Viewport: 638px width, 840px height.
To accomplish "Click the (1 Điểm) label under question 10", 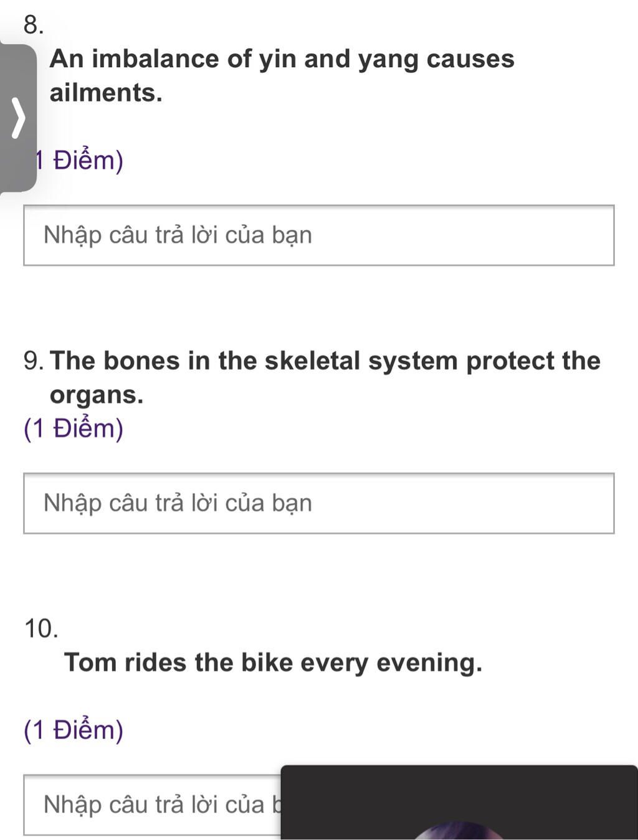I will (74, 730).
